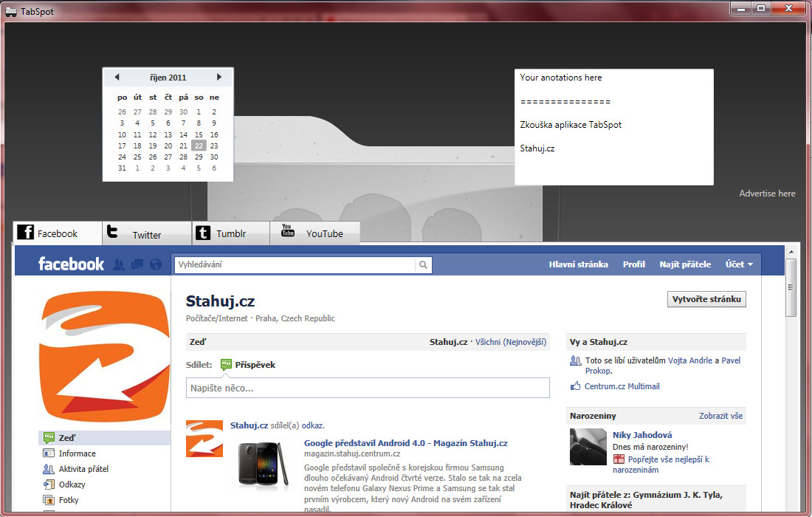Click the Vytvořte stránku button
Viewport: 812px width, 517px height.
(706, 299)
